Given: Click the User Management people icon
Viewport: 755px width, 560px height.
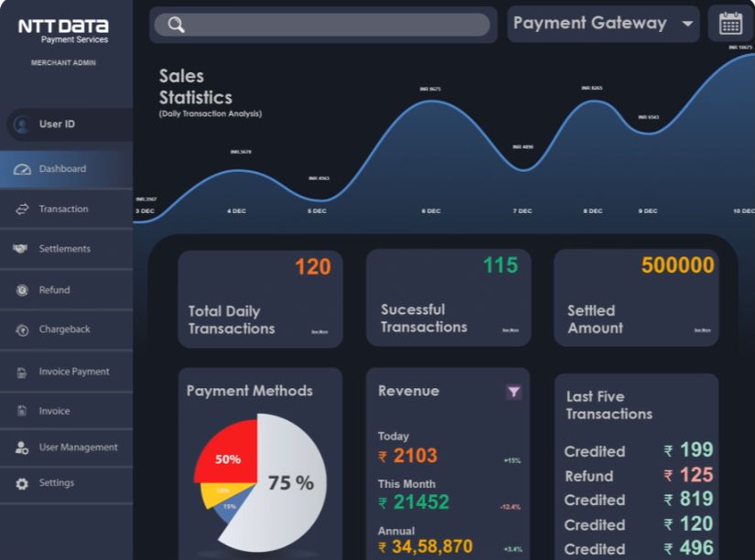Looking at the screenshot, I should (22, 447).
